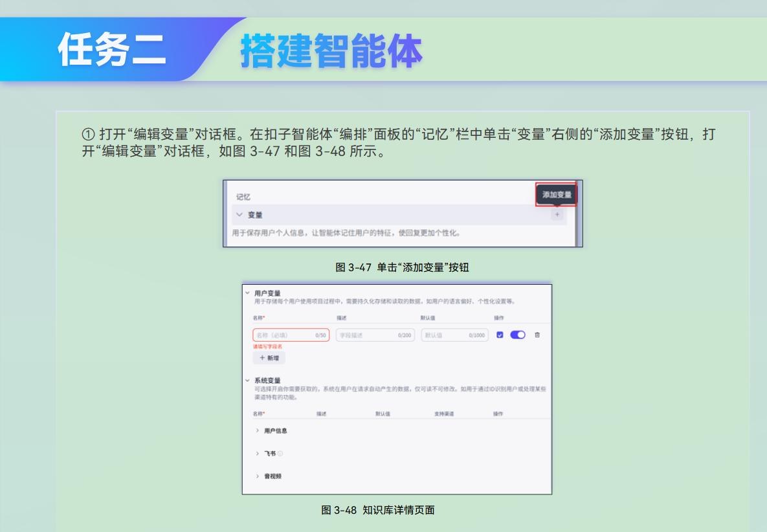Expand the 用户信息 system variable group

258,430
